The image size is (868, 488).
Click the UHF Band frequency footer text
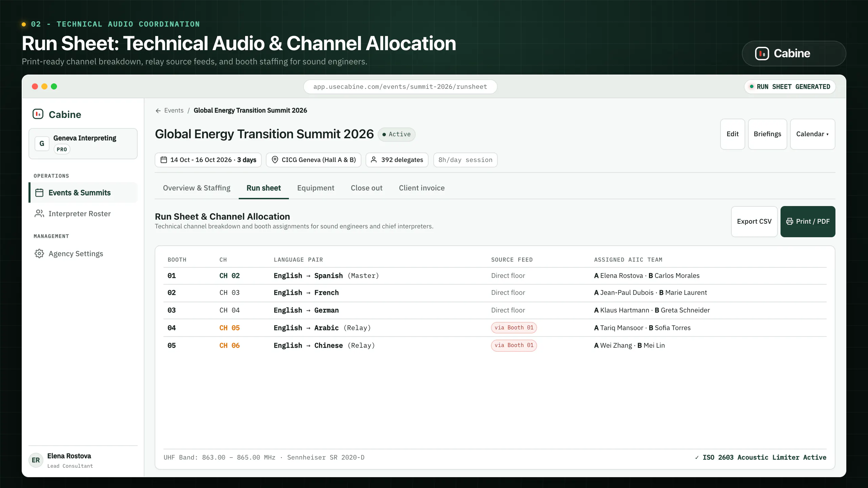tap(264, 457)
